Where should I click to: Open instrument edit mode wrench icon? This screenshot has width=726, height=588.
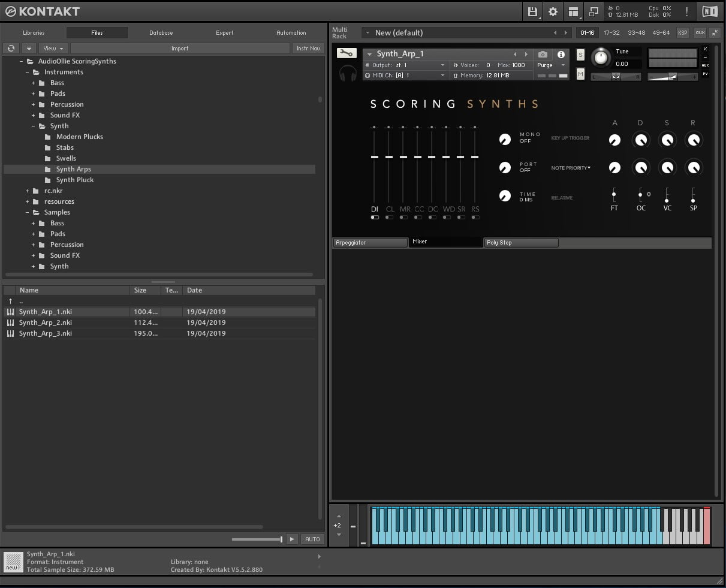coord(346,53)
